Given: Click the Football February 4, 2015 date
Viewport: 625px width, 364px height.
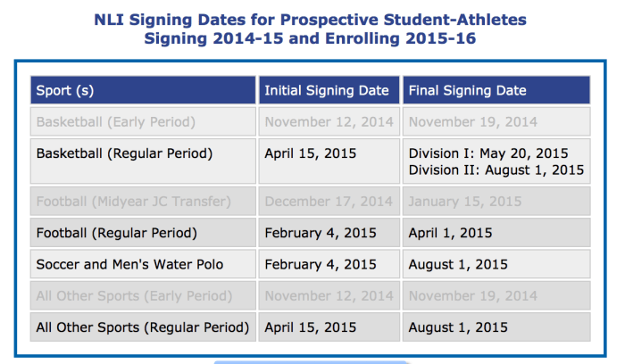Looking at the screenshot, I should pyautogui.click(x=321, y=234).
